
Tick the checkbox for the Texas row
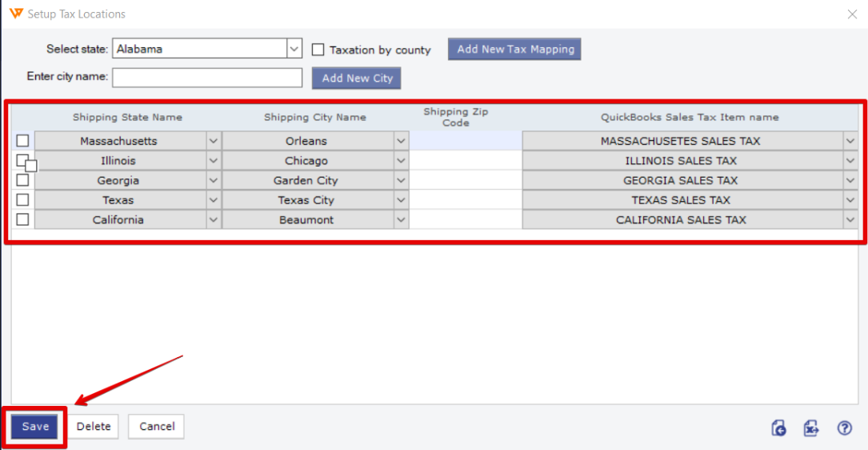click(x=22, y=199)
